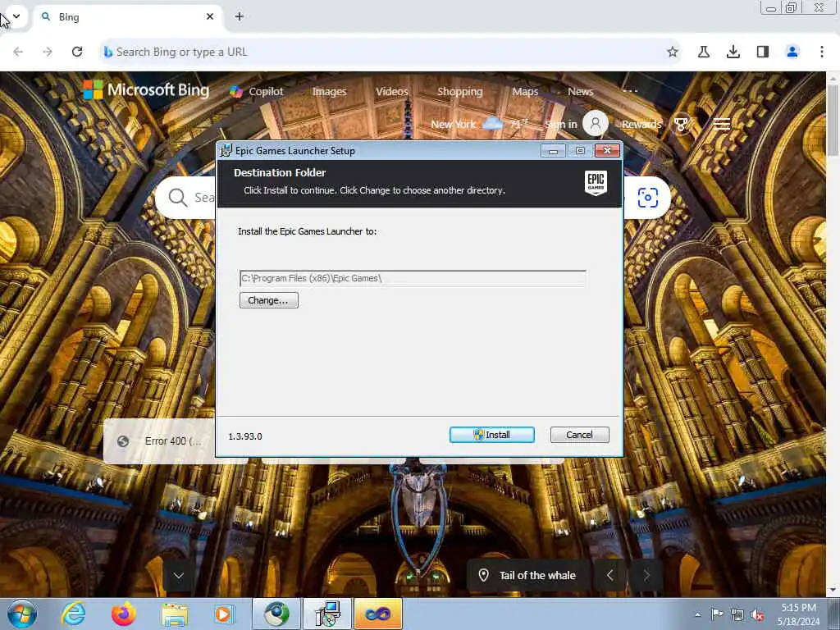Image resolution: width=840 pixels, height=630 pixels.
Task: Click the Epic Games logo in setup header
Action: [596, 183]
